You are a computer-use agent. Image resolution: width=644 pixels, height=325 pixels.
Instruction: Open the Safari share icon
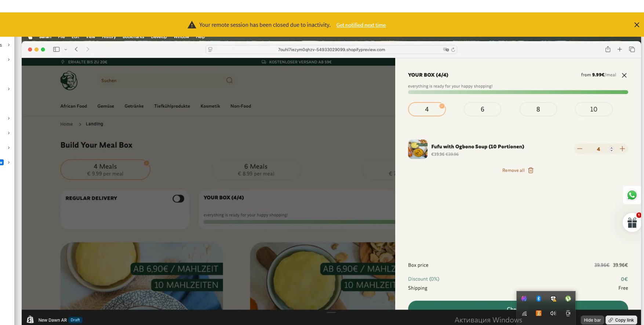click(x=608, y=49)
